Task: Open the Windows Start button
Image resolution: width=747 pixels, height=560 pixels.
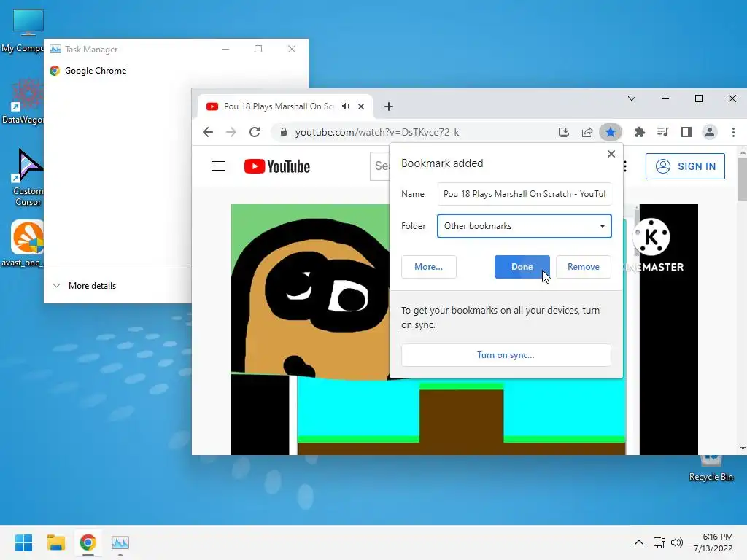Action: [24, 542]
